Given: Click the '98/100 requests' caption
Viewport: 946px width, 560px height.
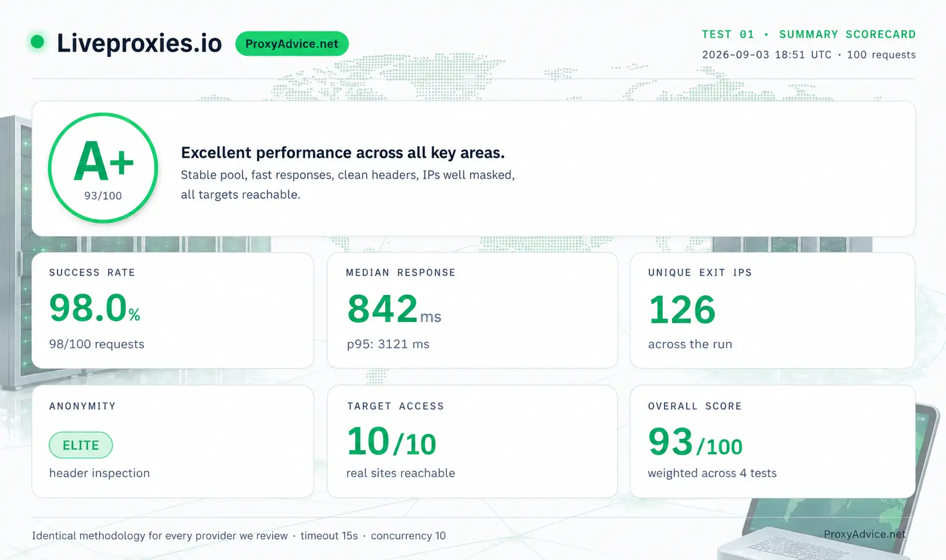Looking at the screenshot, I should tap(97, 344).
